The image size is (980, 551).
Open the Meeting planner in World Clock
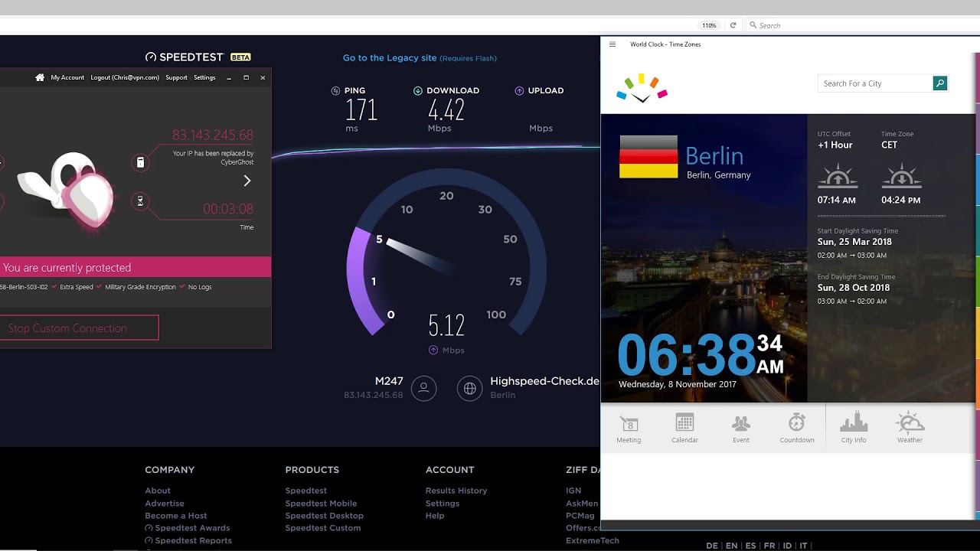(629, 428)
